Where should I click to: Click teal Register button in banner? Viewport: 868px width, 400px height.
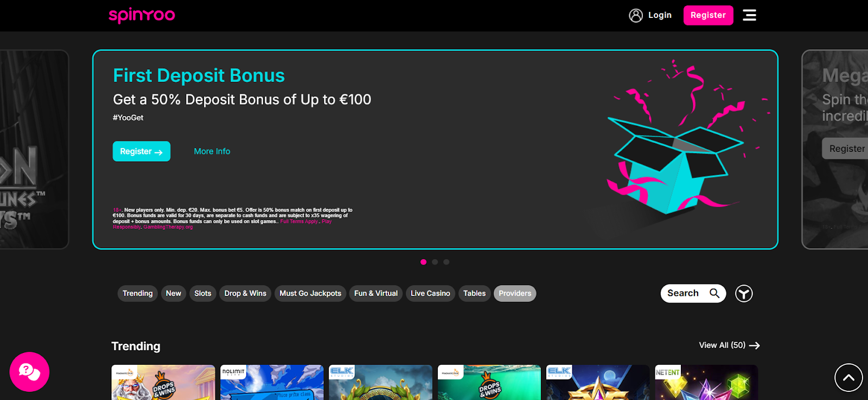[142, 151]
